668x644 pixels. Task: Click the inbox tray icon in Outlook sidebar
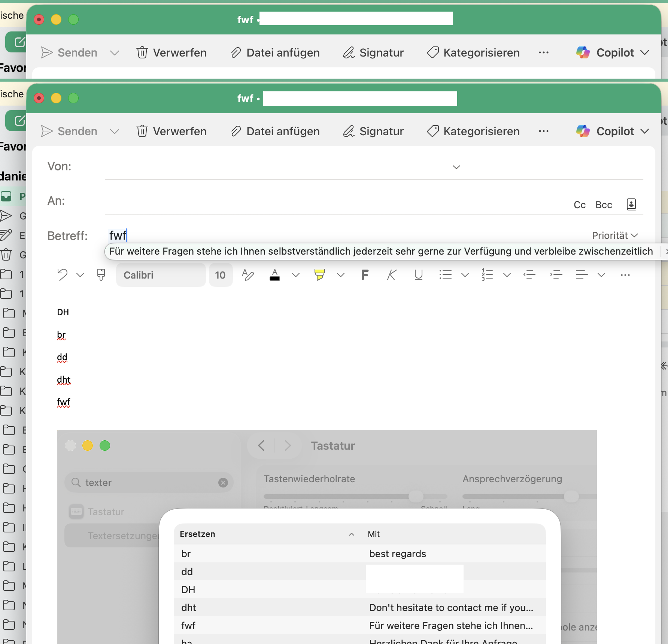[x=6, y=196]
